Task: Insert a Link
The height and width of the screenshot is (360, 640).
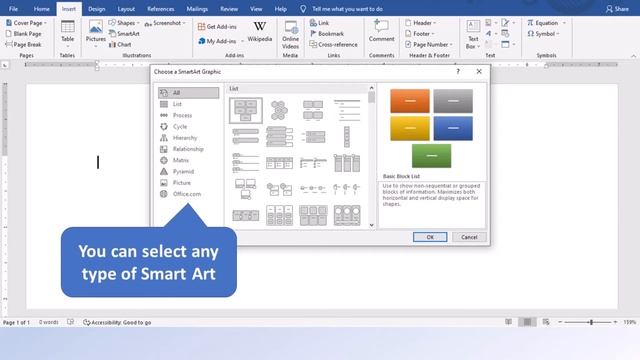Action: point(319,23)
